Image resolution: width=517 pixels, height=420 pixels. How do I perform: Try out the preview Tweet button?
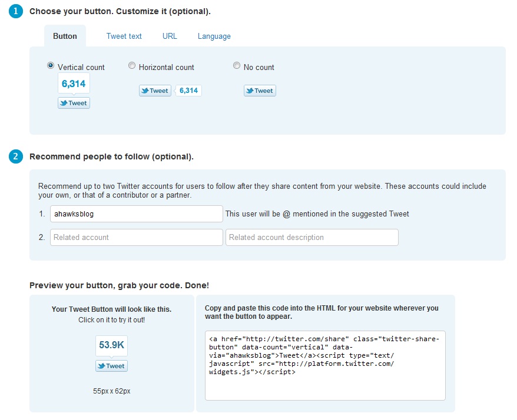(x=111, y=366)
